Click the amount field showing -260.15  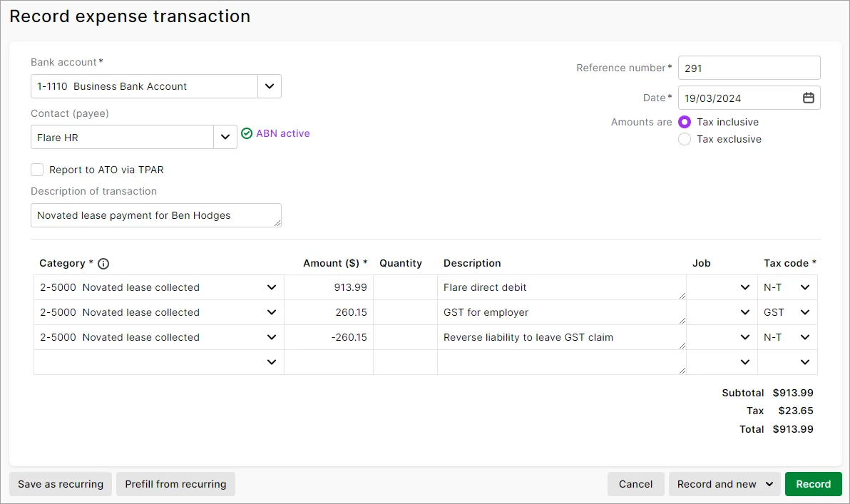(x=329, y=337)
